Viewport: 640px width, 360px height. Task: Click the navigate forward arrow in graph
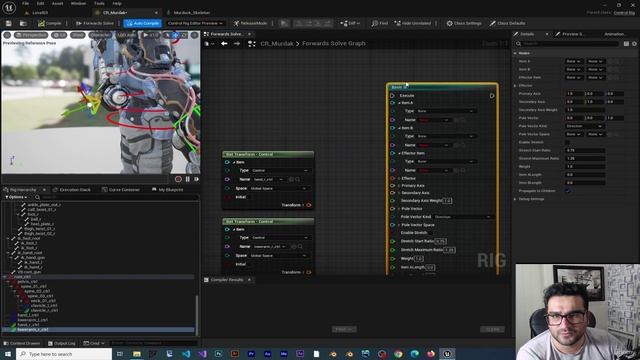(237, 43)
